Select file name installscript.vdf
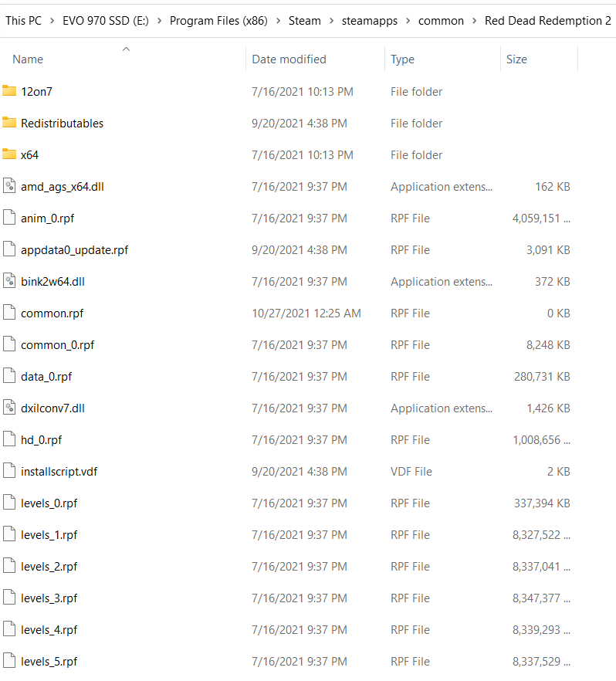This screenshot has height=681, width=616. pyautogui.click(x=59, y=472)
